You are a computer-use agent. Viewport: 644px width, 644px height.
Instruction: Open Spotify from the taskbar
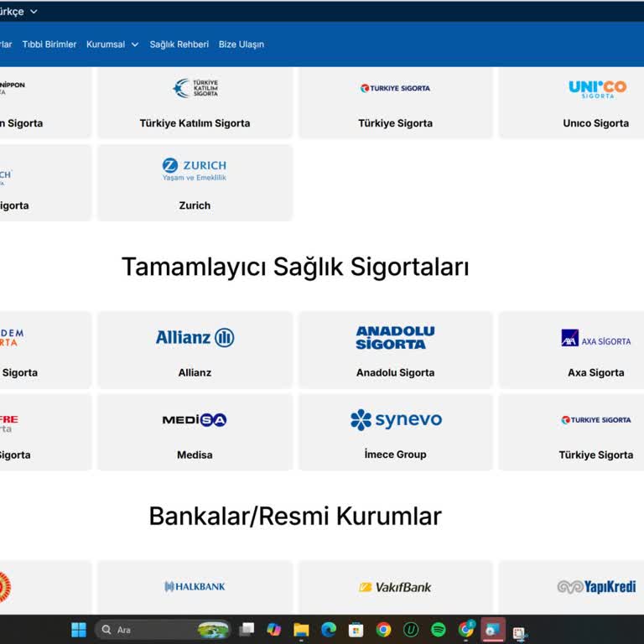438,629
